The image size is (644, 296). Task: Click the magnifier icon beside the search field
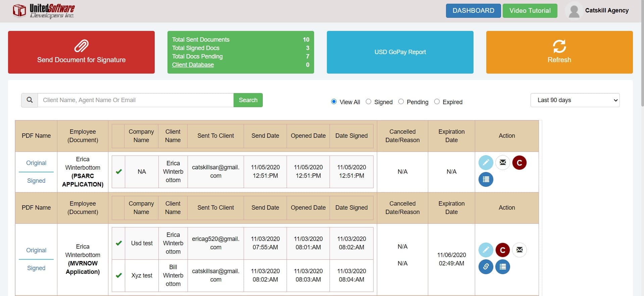coord(30,100)
